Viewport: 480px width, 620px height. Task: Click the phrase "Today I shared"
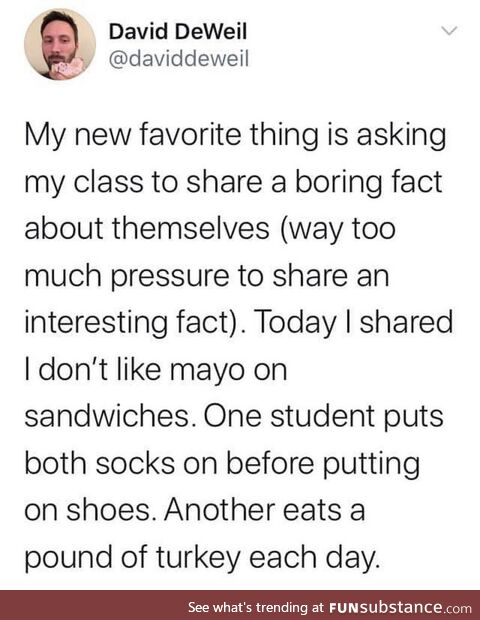354,323
